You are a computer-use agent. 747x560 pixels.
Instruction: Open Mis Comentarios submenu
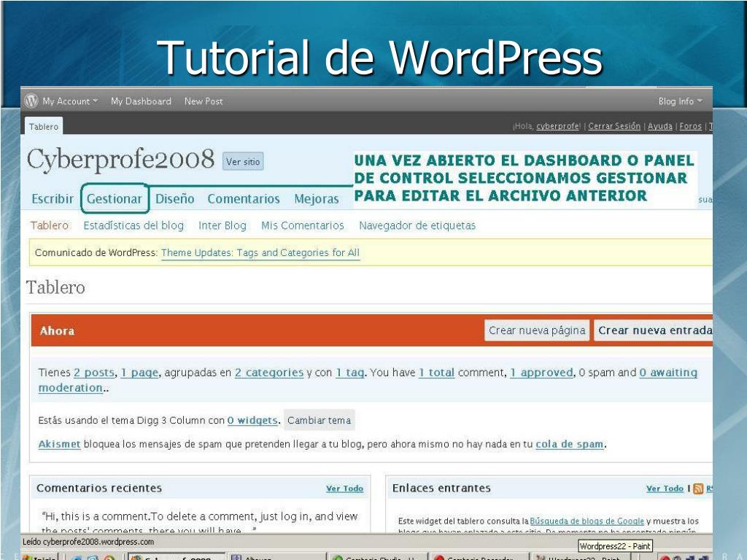click(303, 225)
